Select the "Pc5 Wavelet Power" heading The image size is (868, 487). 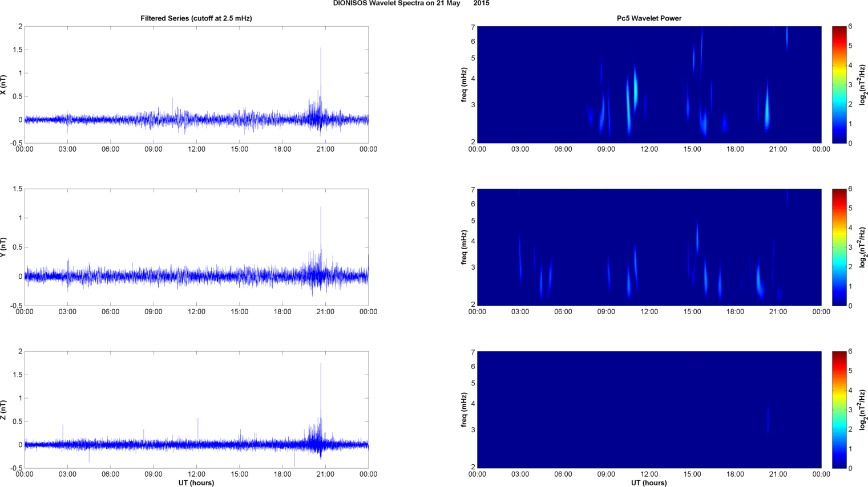[x=649, y=18]
